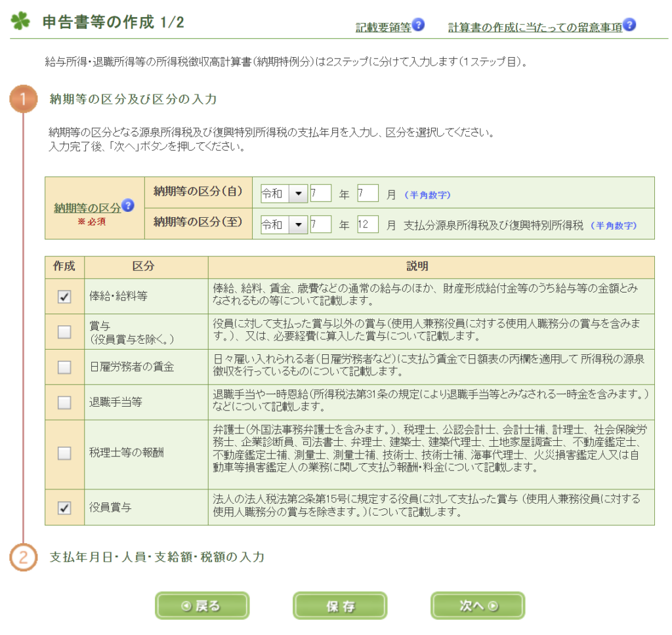Viewport: 672px width, 635px height.
Task: Uncheck the 俸給・給料等 checkbox
Action: click(64, 297)
